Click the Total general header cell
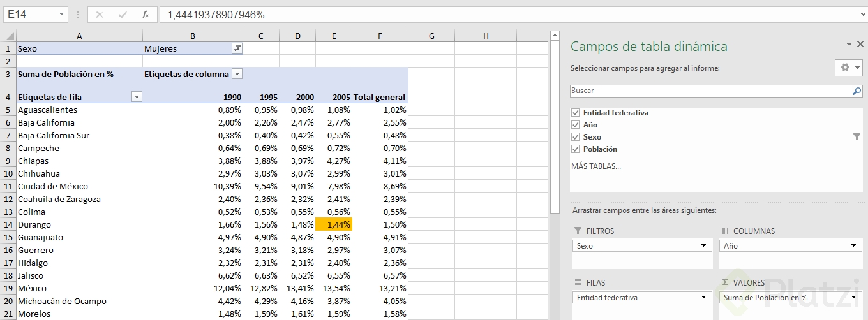The image size is (868, 320). (x=380, y=97)
